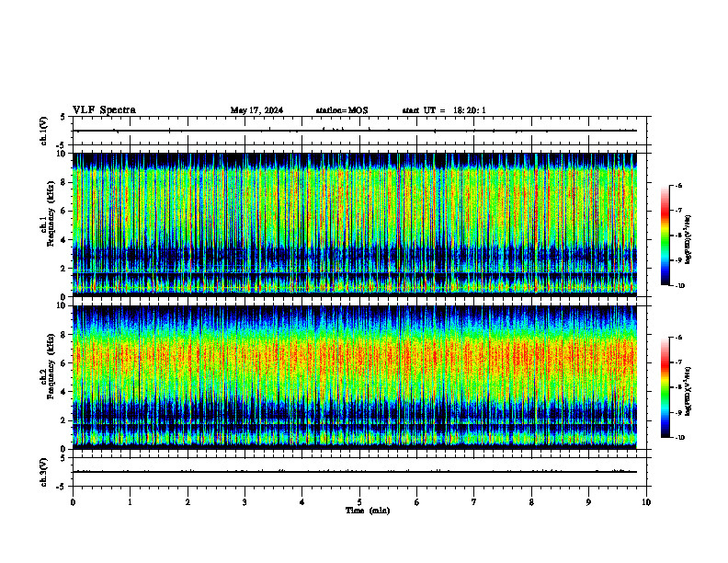
Task: Click the "-10" label on ch.1 color bar
Action: point(679,286)
